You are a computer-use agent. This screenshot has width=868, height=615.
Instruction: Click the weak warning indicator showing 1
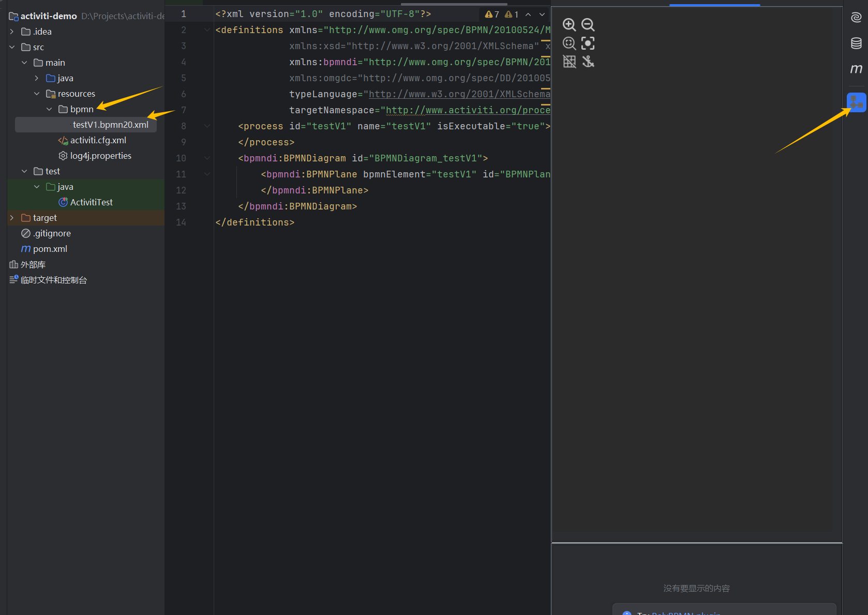pos(512,14)
